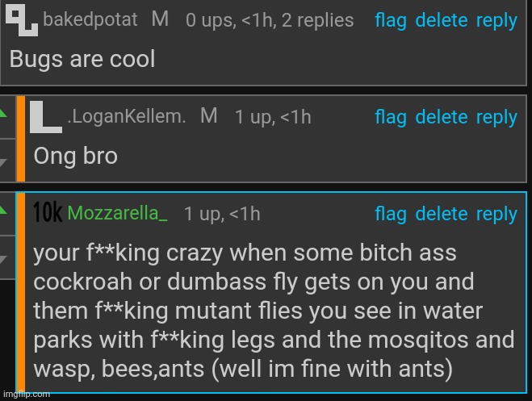The width and height of the screenshot is (532, 401).
Task: Click the 10k points badge icon
Action: 48,212
